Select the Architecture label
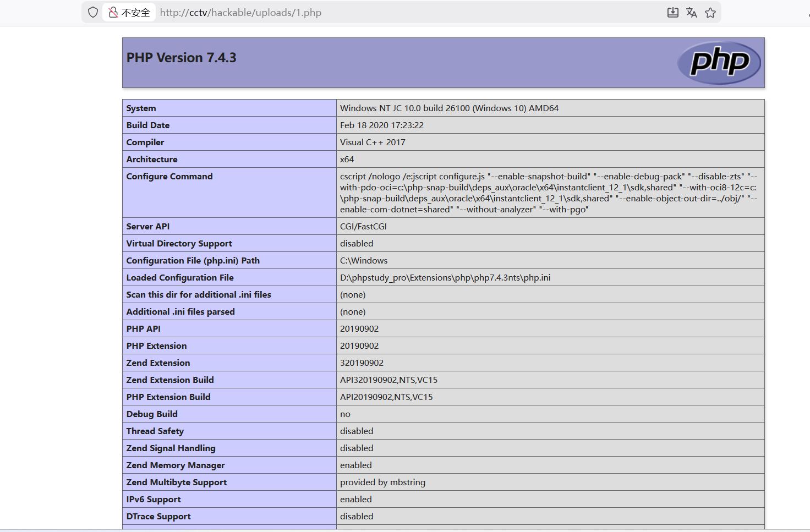The width and height of the screenshot is (810, 532). (x=152, y=160)
